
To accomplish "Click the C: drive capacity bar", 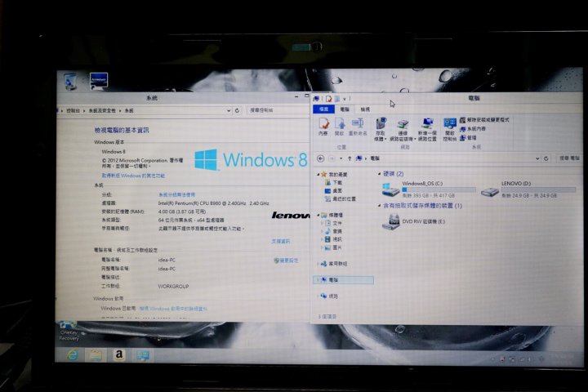I will tap(439, 189).
